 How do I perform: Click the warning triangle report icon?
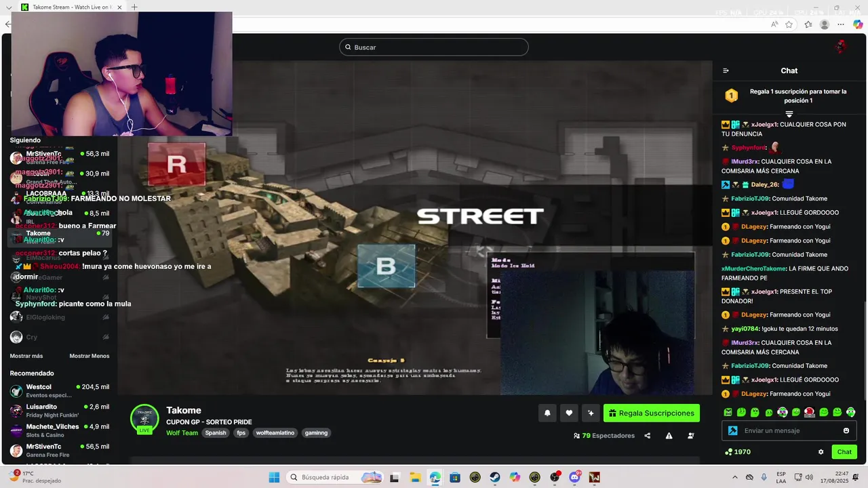[x=669, y=436]
